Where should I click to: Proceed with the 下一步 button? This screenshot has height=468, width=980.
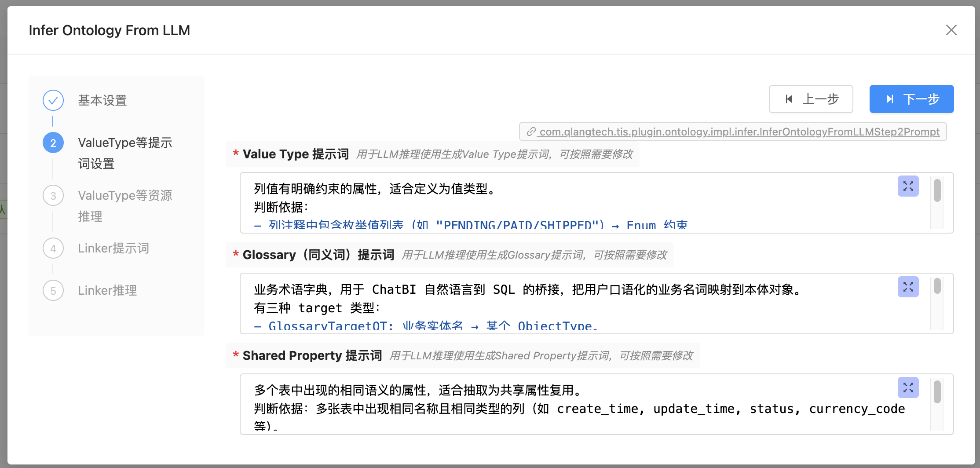point(911,99)
